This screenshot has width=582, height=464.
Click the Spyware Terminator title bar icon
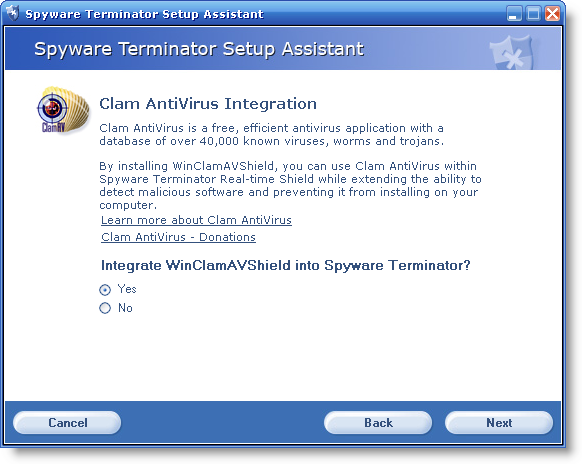(x=13, y=14)
